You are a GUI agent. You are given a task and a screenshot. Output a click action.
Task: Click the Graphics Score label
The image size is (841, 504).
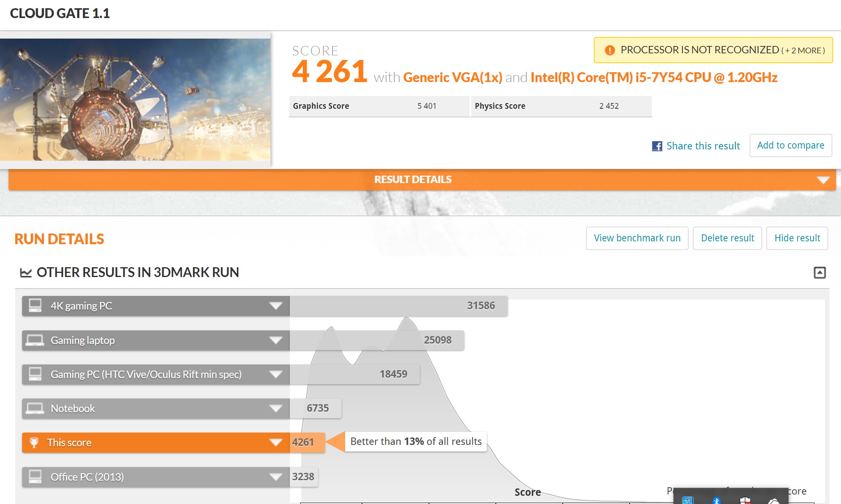pos(321,106)
